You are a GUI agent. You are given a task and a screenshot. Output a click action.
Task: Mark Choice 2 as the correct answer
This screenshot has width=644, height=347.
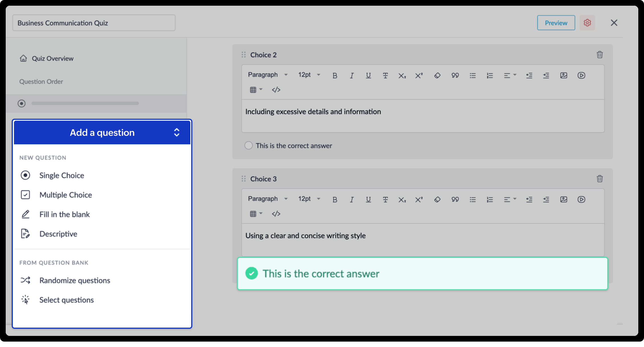tap(248, 145)
